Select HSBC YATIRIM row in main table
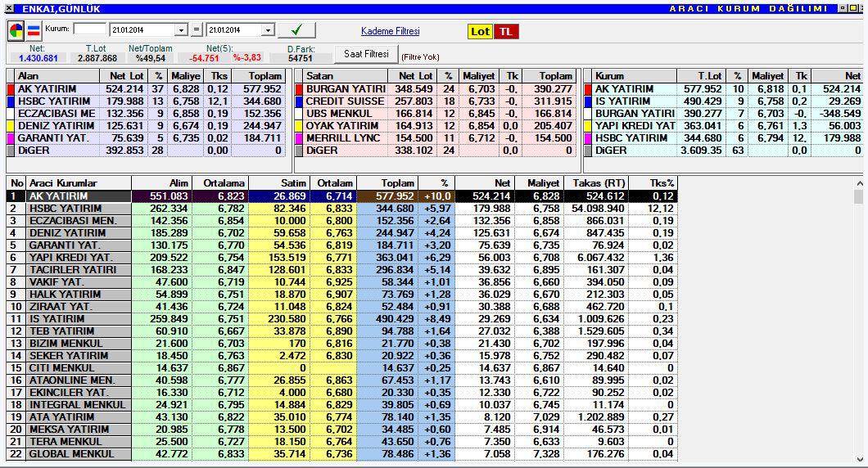The height and width of the screenshot is (468, 868). point(342,209)
